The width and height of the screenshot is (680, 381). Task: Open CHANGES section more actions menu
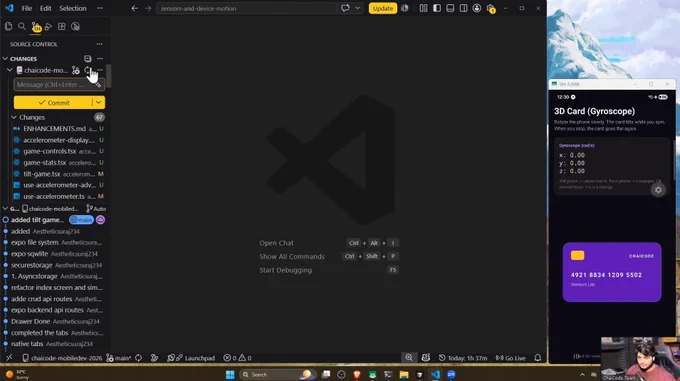100,58
